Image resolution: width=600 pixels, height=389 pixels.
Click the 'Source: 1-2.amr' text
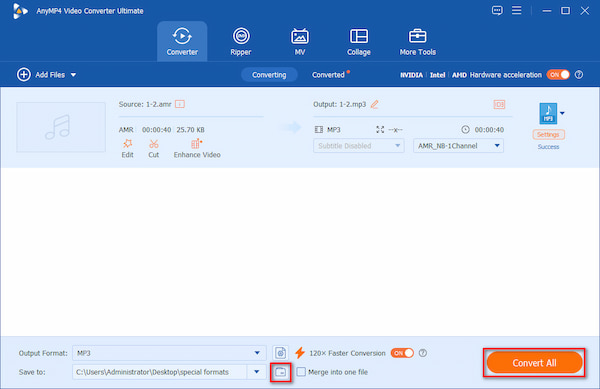pos(145,104)
